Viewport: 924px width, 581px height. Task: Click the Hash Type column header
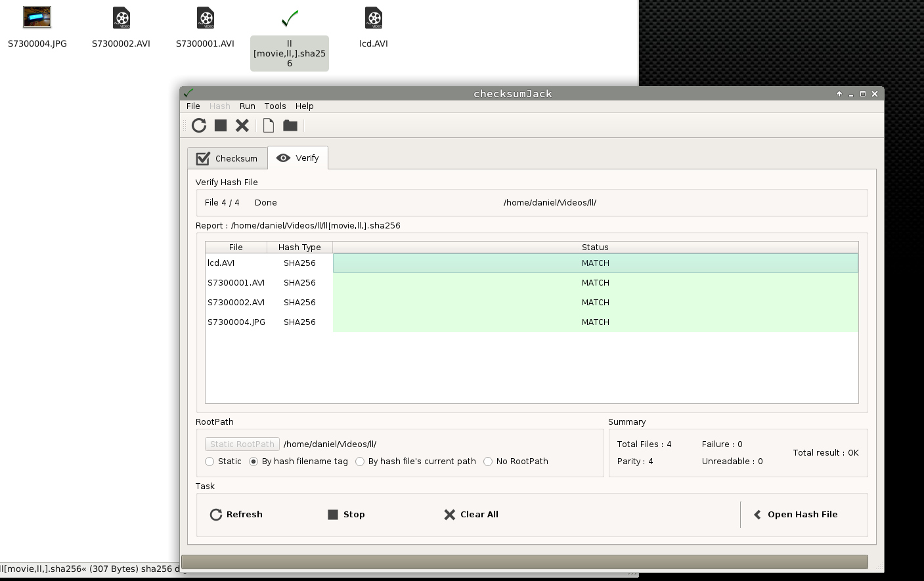[x=299, y=247]
